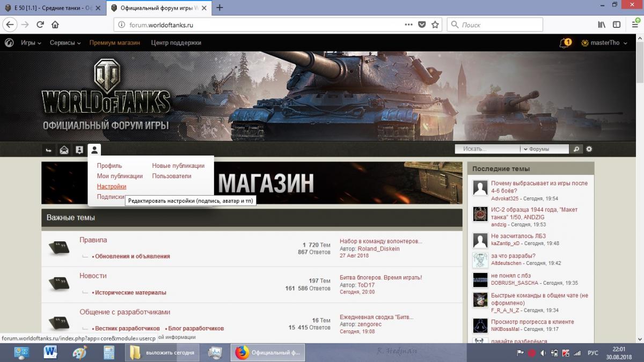Select Подписки in user menu
Viewport: 644px width, 362px height.
pos(111,197)
